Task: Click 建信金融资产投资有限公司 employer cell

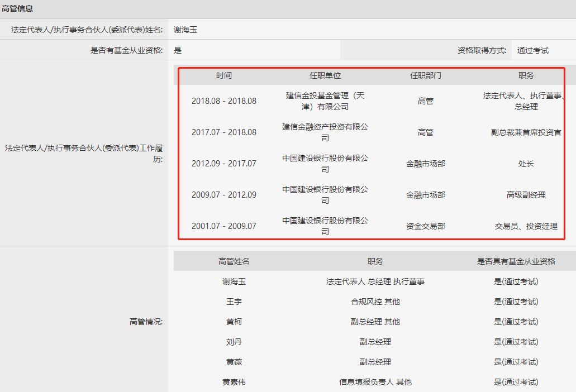Action: click(325, 132)
